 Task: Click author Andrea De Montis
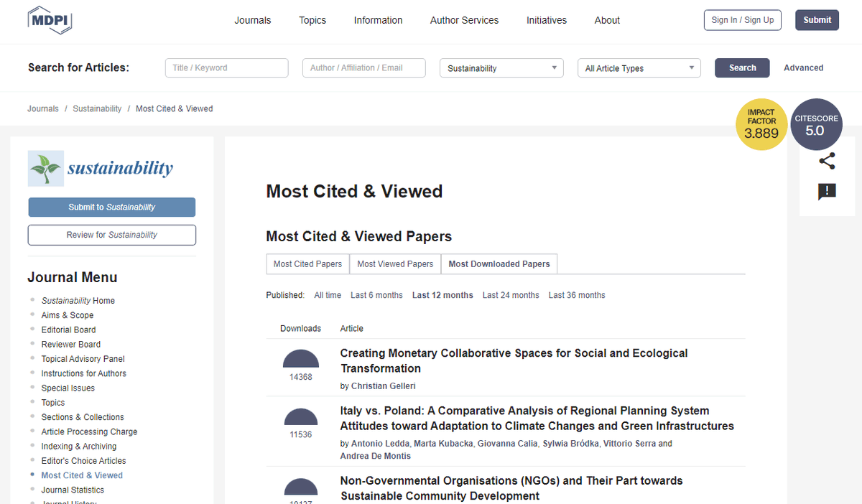point(376,456)
